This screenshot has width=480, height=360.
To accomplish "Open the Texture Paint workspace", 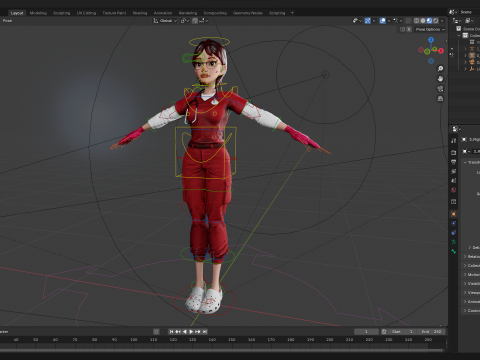I will click(x=114, y=13).
